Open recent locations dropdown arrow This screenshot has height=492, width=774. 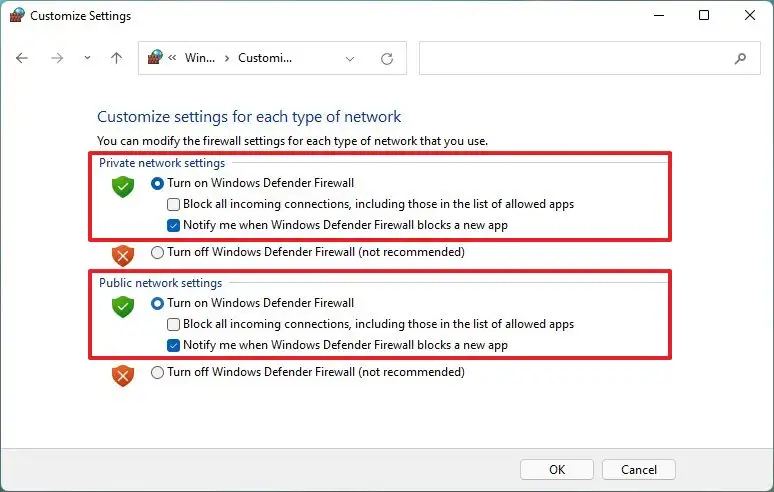coord(87,58)
